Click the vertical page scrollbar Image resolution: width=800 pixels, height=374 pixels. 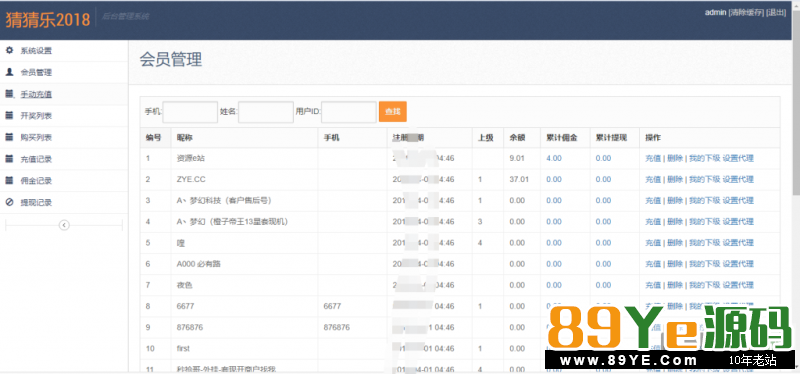point(796,187)
